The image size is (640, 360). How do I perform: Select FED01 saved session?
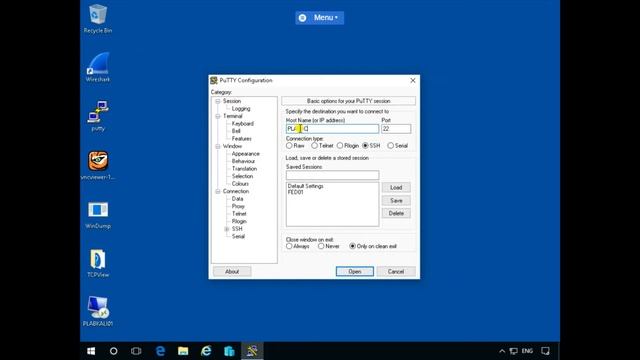pyautogui.click(x=296, y=192)
